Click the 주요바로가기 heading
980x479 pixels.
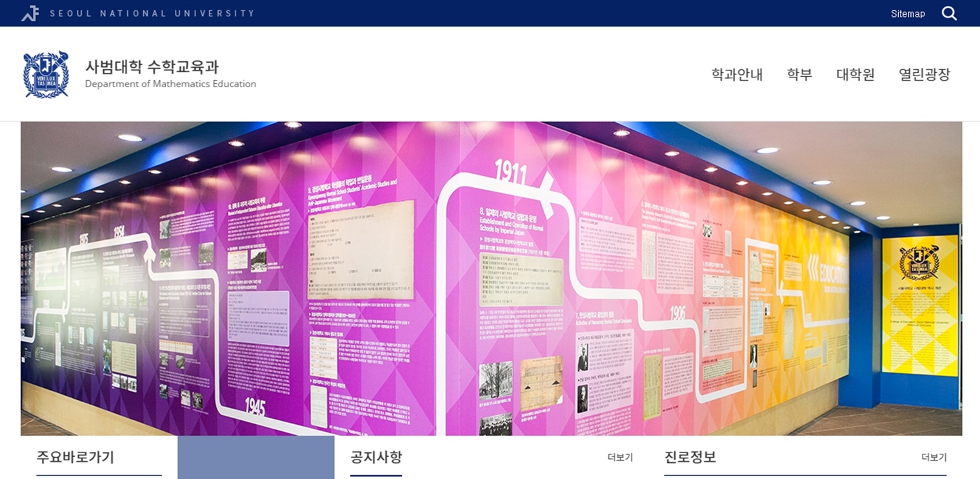(75, 457)
